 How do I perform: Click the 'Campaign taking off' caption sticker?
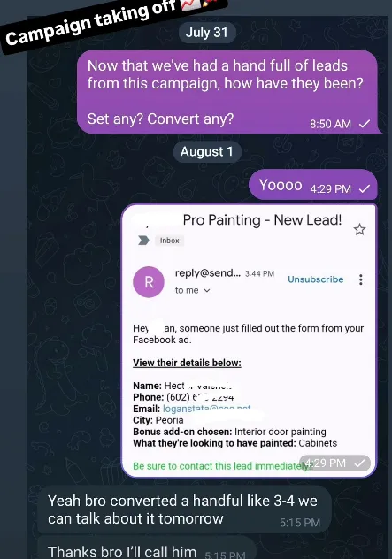click(x=113, y=21)
